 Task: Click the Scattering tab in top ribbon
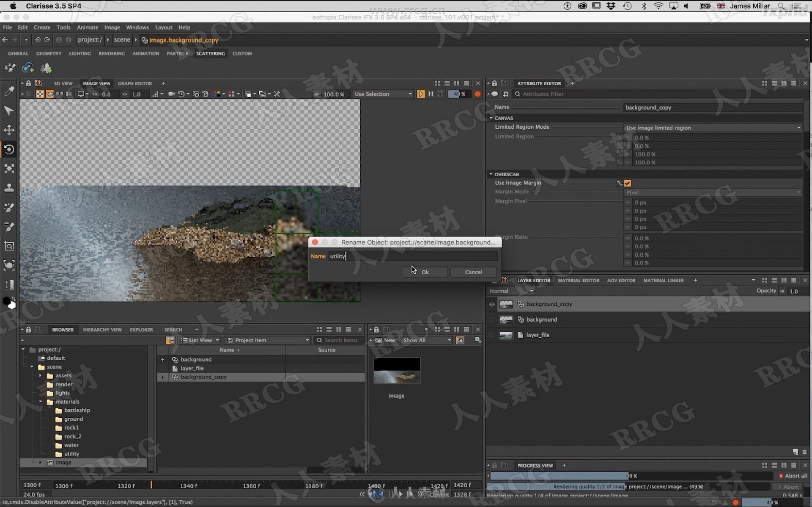point(210,53)
